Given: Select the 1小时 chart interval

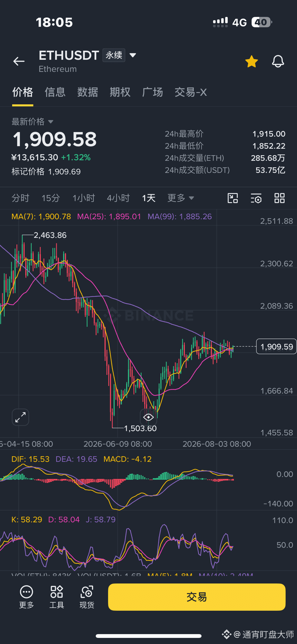Looking at the screenshot, I should point(84,198).
